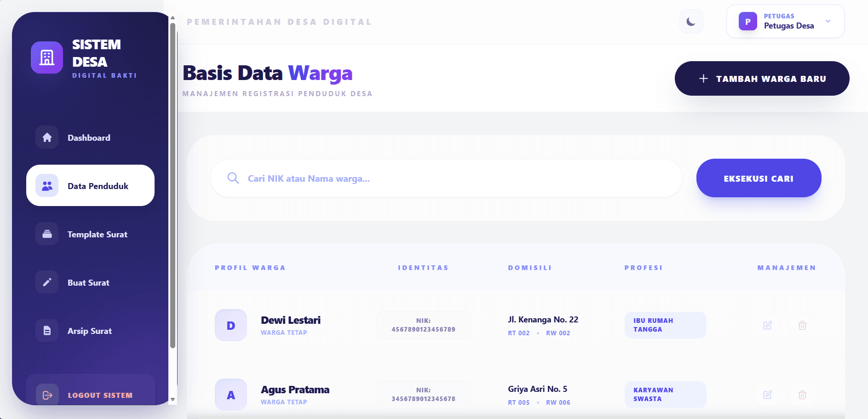This screenshot has height=419, width=868.
Task: Click the Sistem Desa building logo icon
Action: click(47, 57)
